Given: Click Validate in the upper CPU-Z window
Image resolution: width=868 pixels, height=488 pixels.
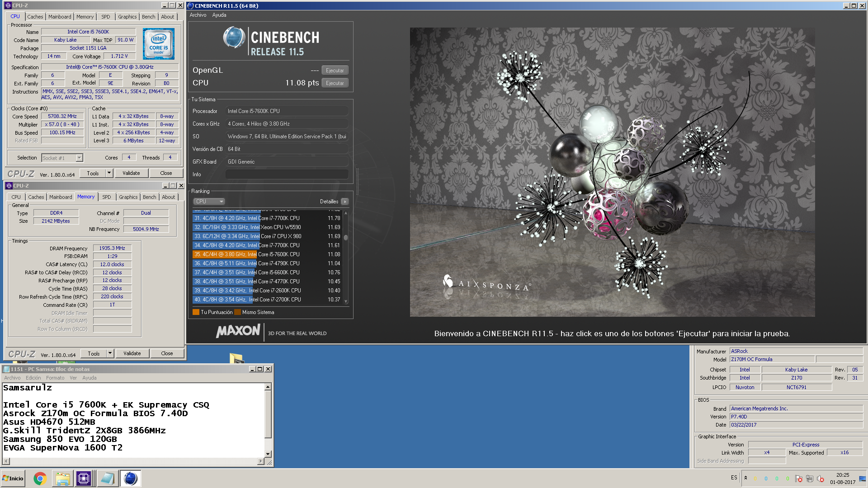Looking at the screenshot, I should [x=131, y=173].
